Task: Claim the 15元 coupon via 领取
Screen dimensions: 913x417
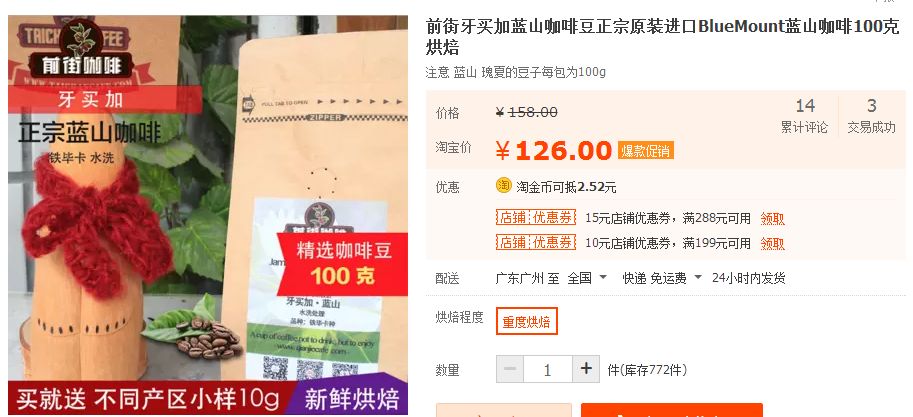Action: click(x=772, y=219)
